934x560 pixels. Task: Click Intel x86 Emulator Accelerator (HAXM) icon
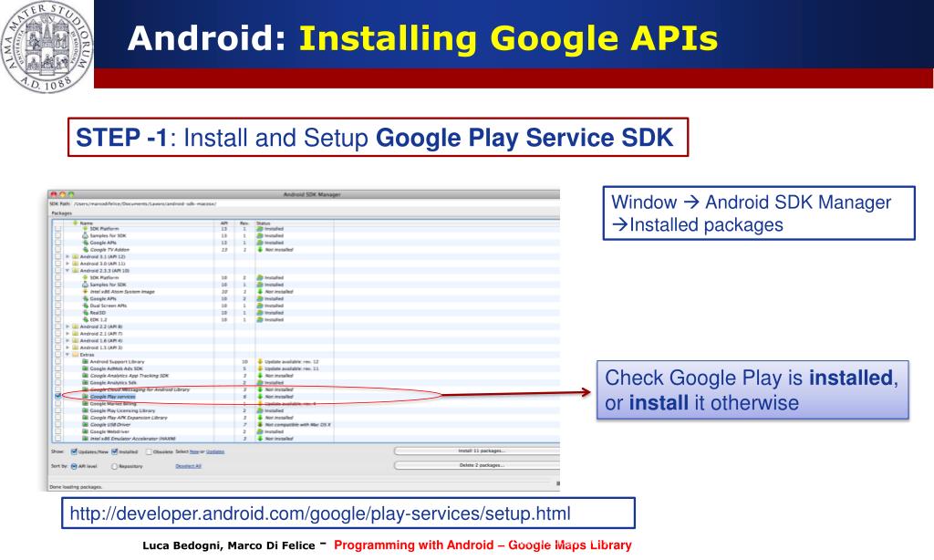[x=85, y=439]
